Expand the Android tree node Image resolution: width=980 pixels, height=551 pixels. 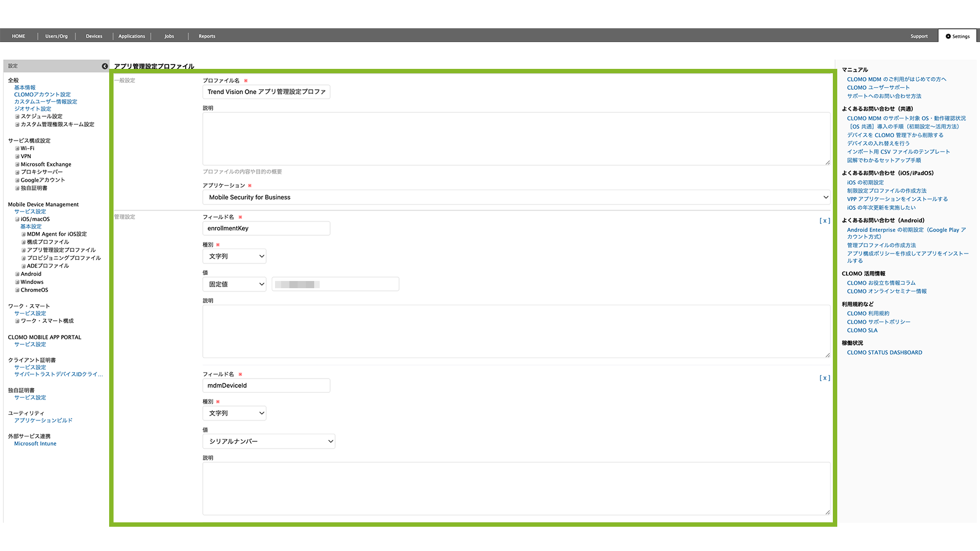pyautogui.click(x=17, y=274)
